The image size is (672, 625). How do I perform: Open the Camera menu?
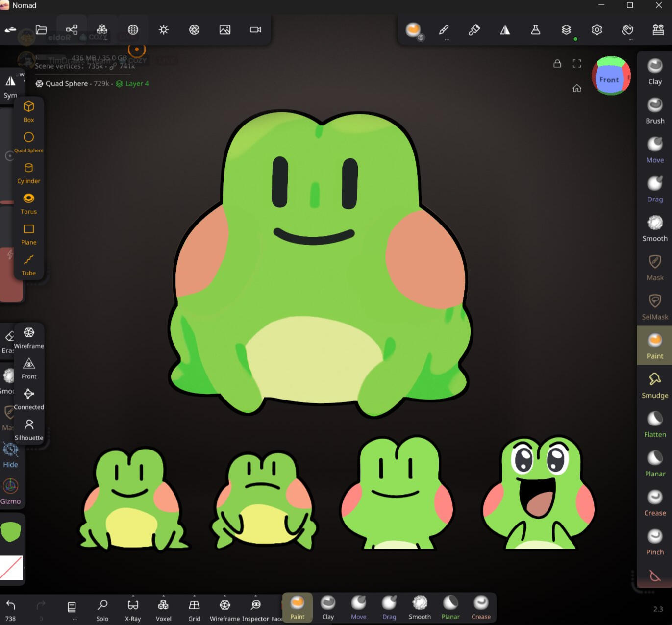coord(255,30)
